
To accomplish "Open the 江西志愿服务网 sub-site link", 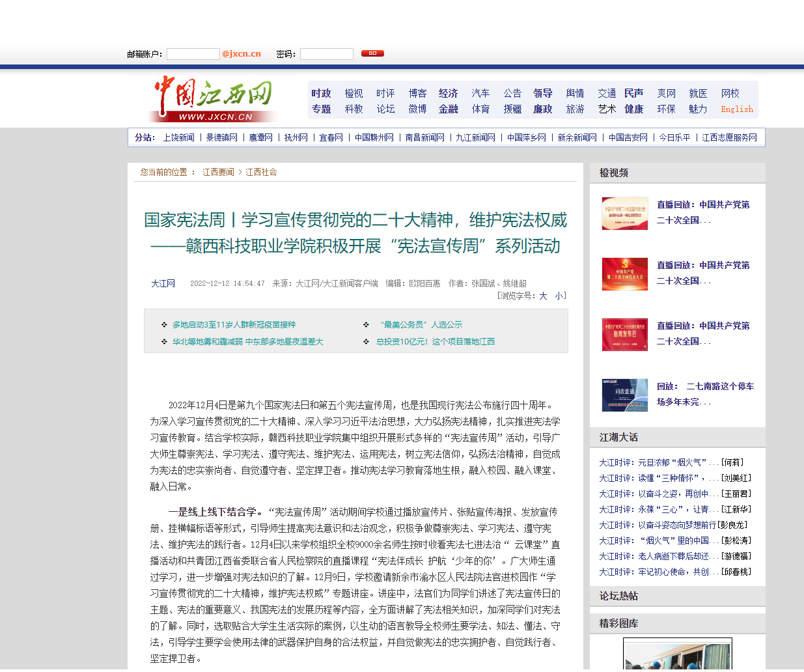I will [x=729, y=138].
